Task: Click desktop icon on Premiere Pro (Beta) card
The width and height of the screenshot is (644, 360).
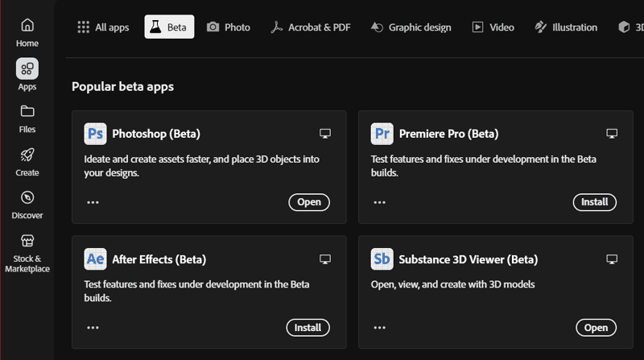Action: click(612, 134)
